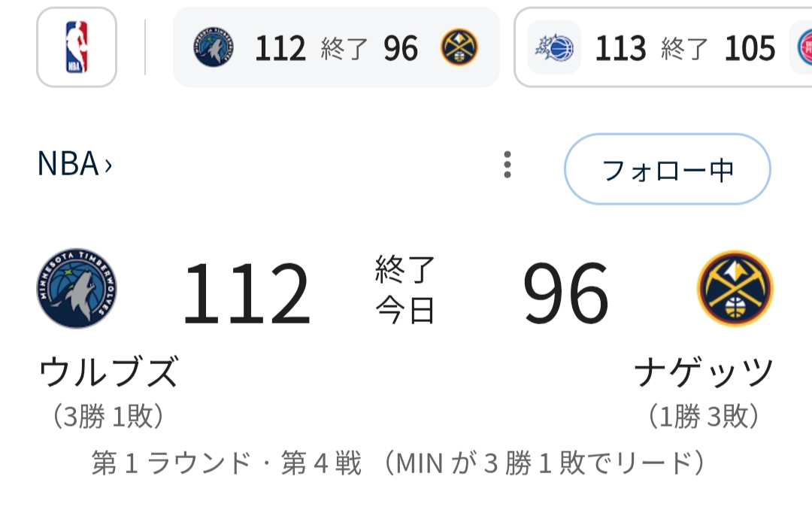Select the 105 score in second game chip
The image size is (812, 522).
[x=750, y=49]
